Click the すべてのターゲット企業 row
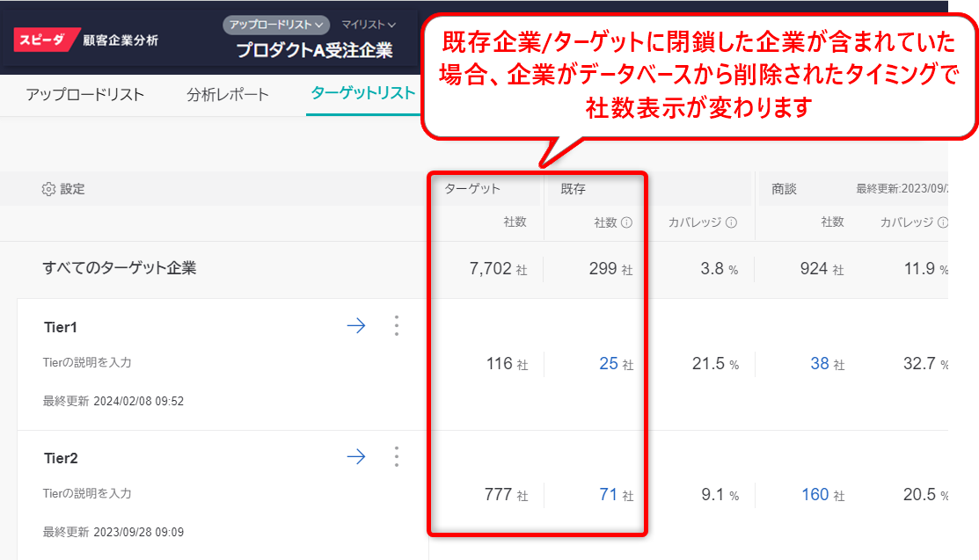 tap(120, 268)
